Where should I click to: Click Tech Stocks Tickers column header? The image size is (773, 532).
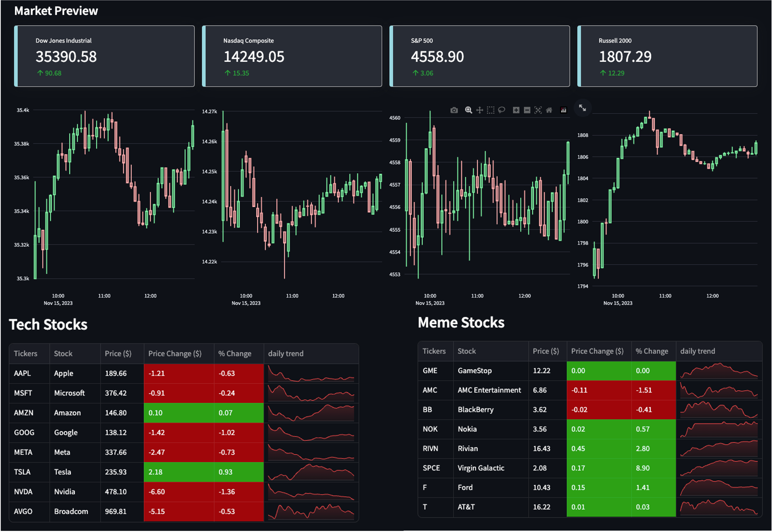26,354
